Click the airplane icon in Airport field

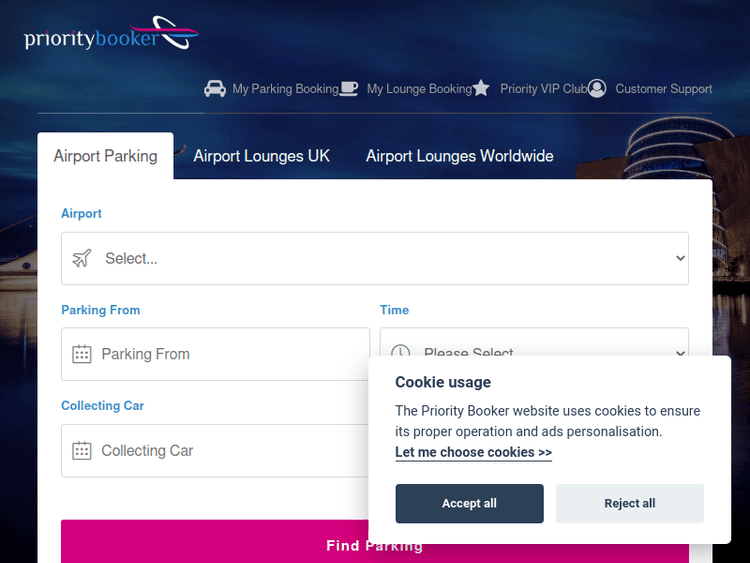point(82,258)
